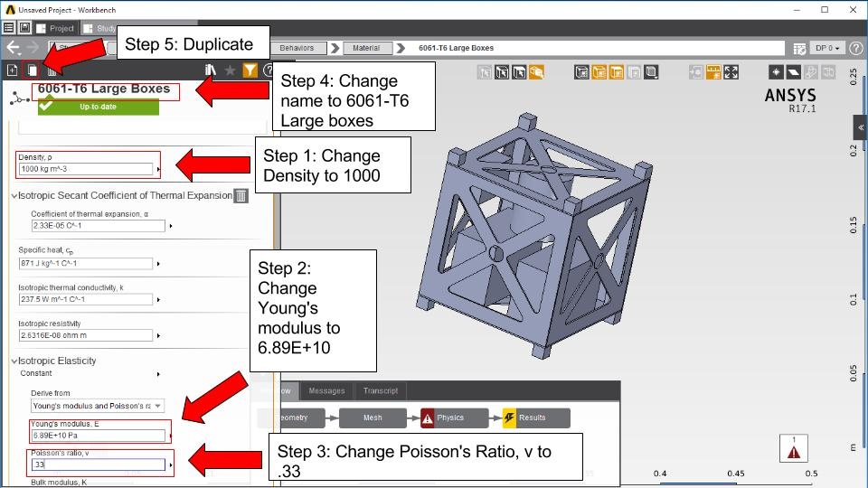Screen dimensions: 868x488
Task: Collapse Isotropic Secant Coefficient of Thermal Expansion section
Action: click(x=14, y=196)
